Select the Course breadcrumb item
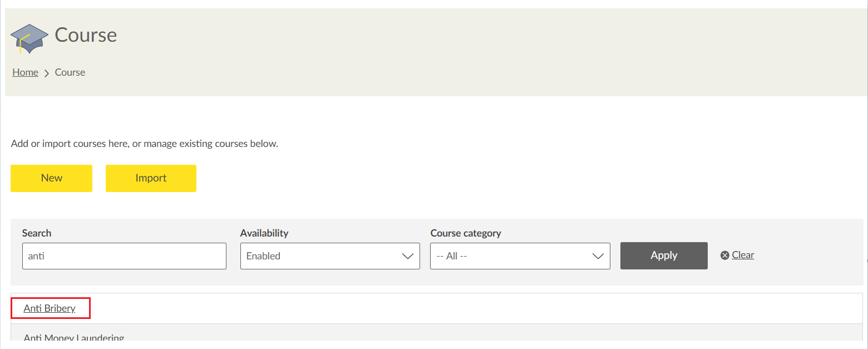The image size is (868, 349). point(70,72)
